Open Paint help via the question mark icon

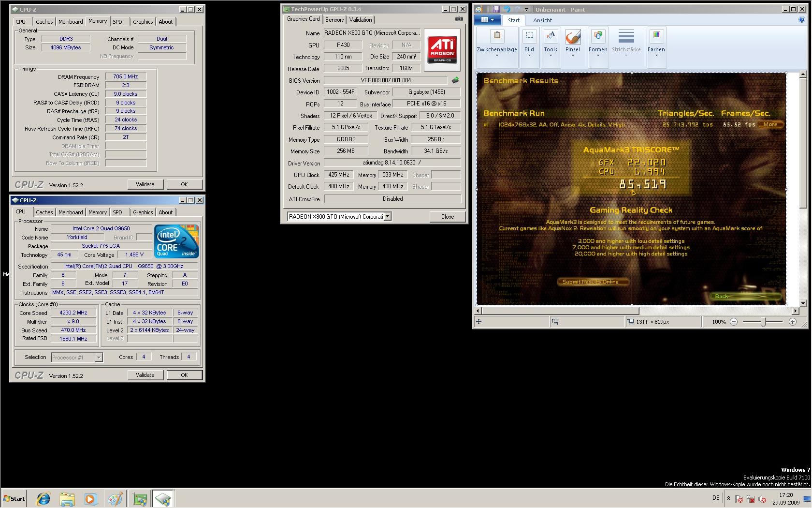[802, 20]
